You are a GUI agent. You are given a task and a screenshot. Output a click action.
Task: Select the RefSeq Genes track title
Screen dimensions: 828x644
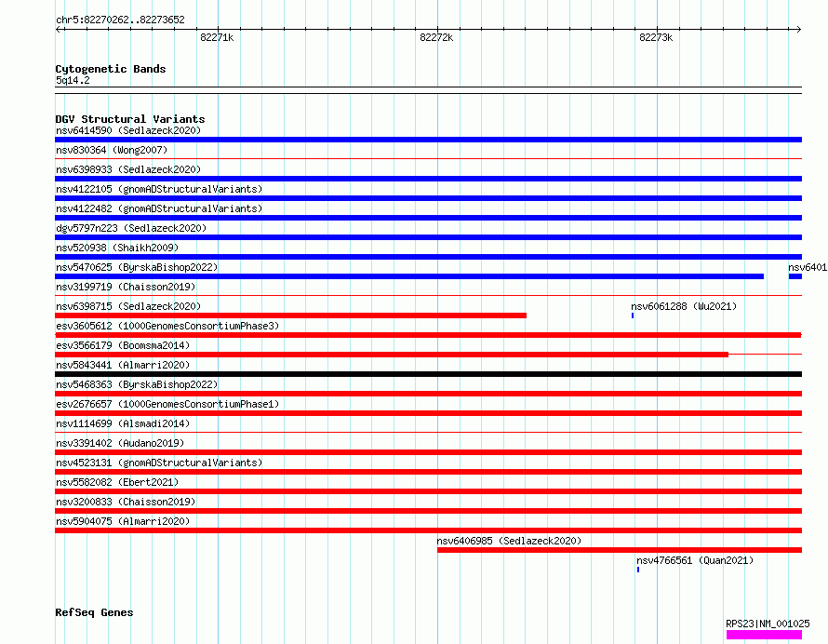94,612
